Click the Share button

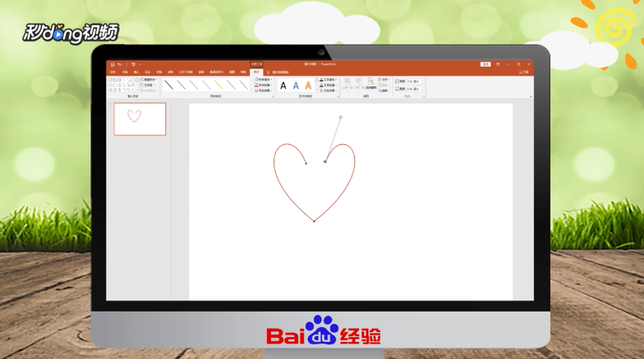[524, 72]
